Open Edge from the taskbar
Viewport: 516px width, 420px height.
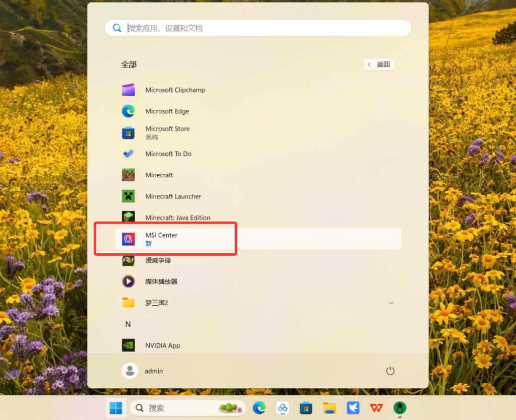[260, 408]
